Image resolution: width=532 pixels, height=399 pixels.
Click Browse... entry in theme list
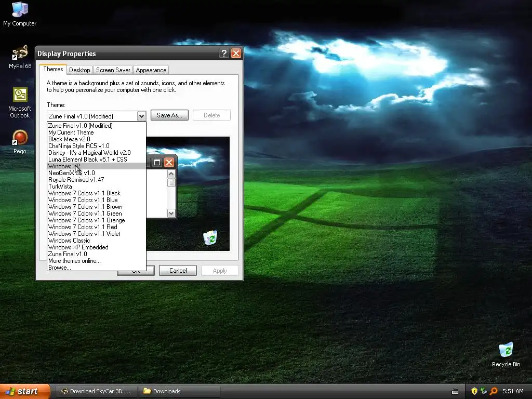[97, 268]
